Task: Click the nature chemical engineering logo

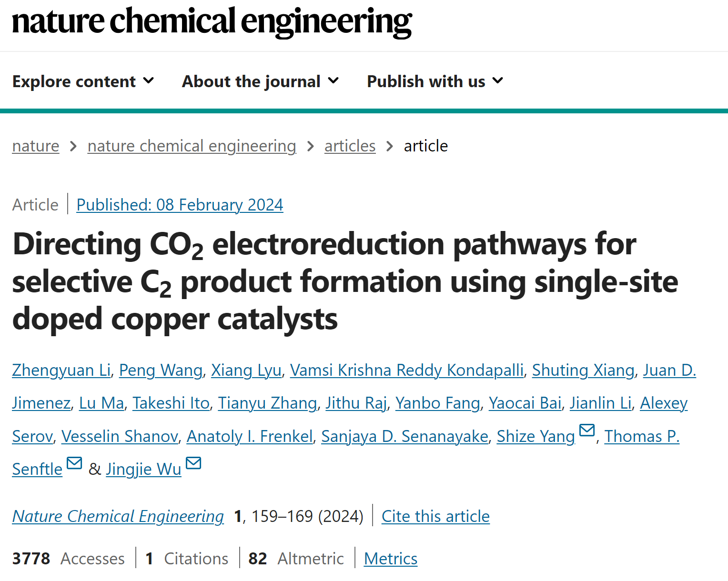Action: [212, 21]
